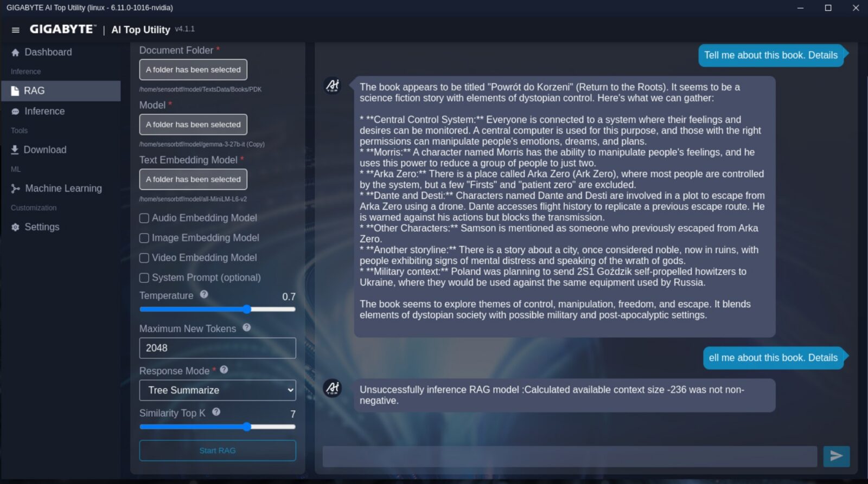Click the chat message input field
Image resolution: width=868 pixels, height=484 pixels.
tap(570, 456)
